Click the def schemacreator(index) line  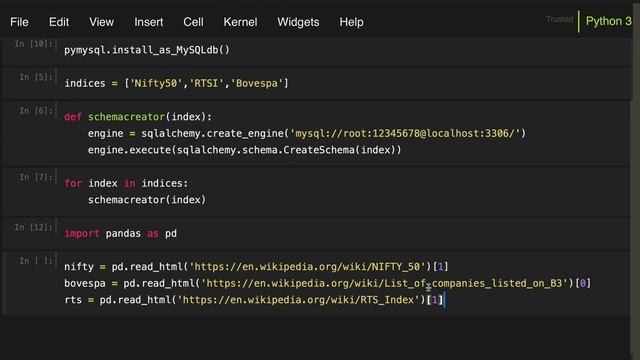coord(138,117)
